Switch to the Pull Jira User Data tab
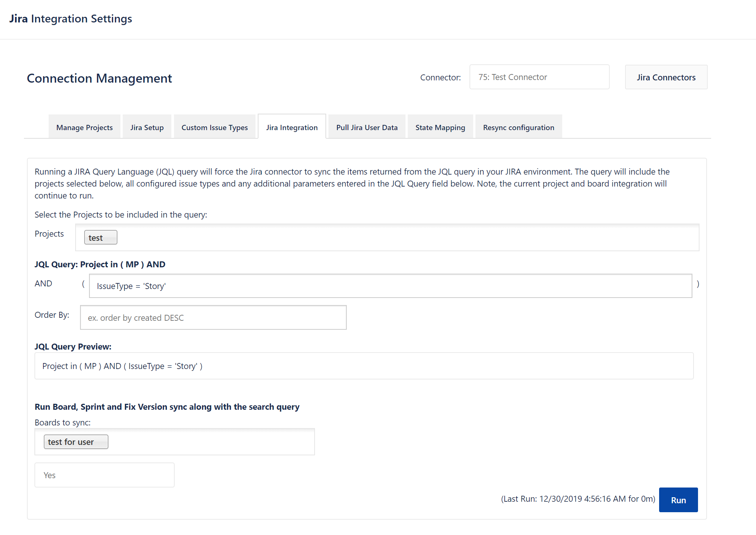 366,127
